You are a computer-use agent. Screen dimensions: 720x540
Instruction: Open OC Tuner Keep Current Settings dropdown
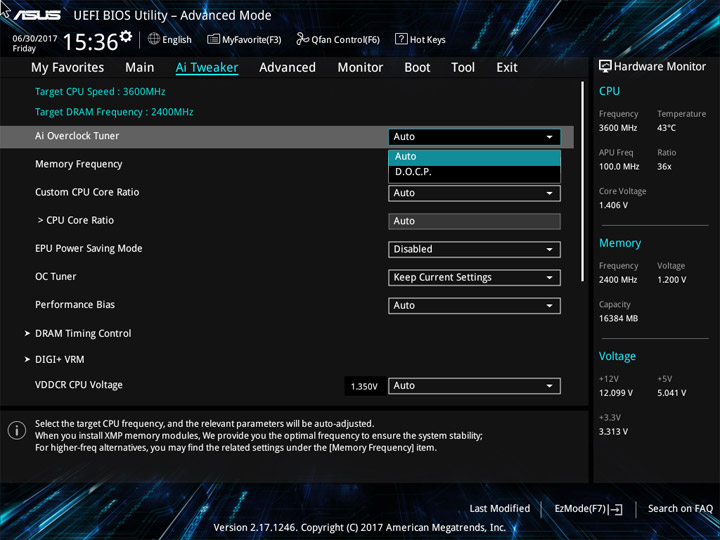coord(474,278)
